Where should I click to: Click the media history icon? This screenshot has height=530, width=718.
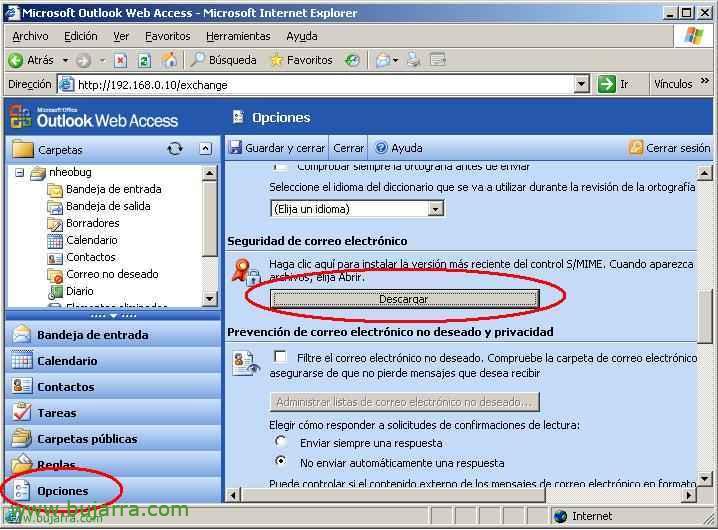coord(352,60)
